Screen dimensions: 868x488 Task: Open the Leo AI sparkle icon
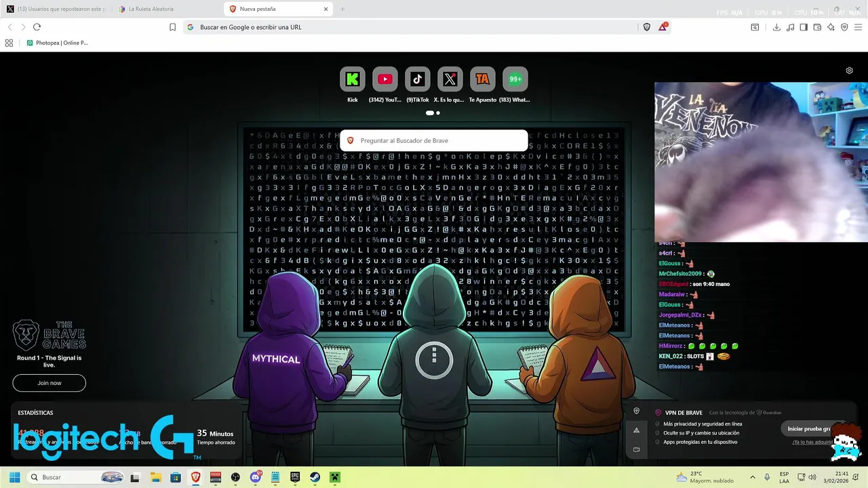pos(831,27)
